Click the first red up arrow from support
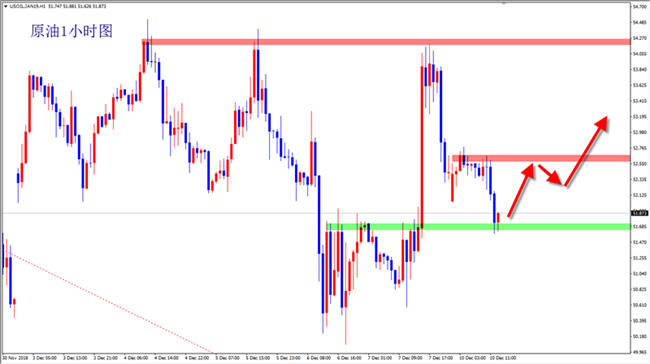Screen dimensions: 650x364 pyautogui.click(x=521, y=191)
